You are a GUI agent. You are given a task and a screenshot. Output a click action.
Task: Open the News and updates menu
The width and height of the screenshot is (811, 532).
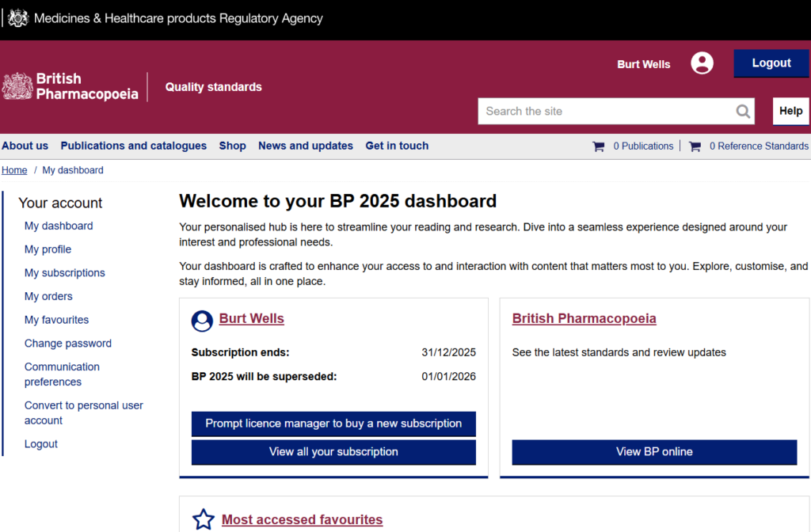pos(305,146)
